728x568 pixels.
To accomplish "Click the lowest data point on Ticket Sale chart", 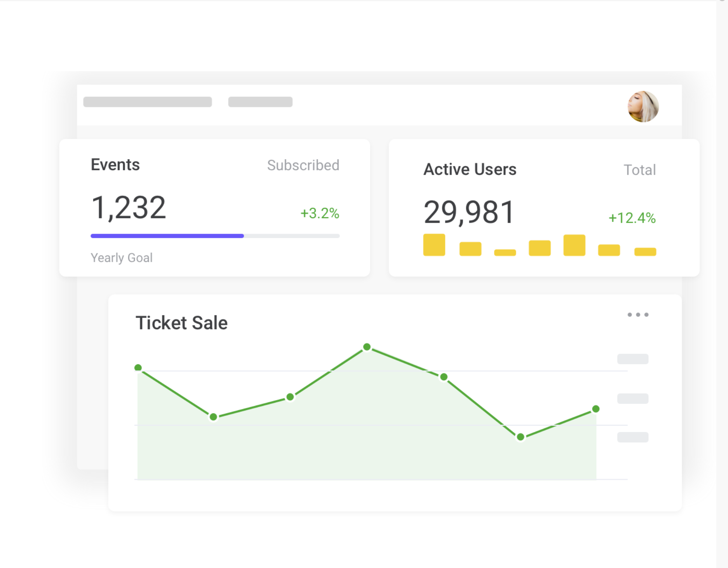I will 520,437.
